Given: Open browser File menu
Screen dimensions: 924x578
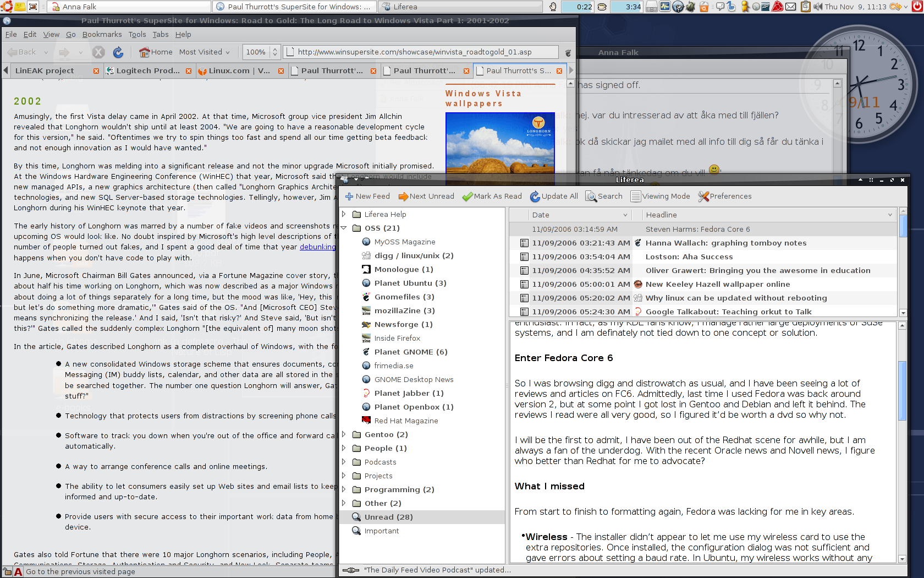Looking at the screenshot, I should (11, 34).
